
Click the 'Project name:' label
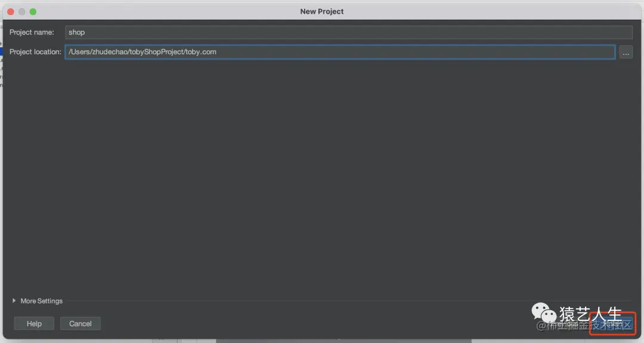[x=32, y=32]
